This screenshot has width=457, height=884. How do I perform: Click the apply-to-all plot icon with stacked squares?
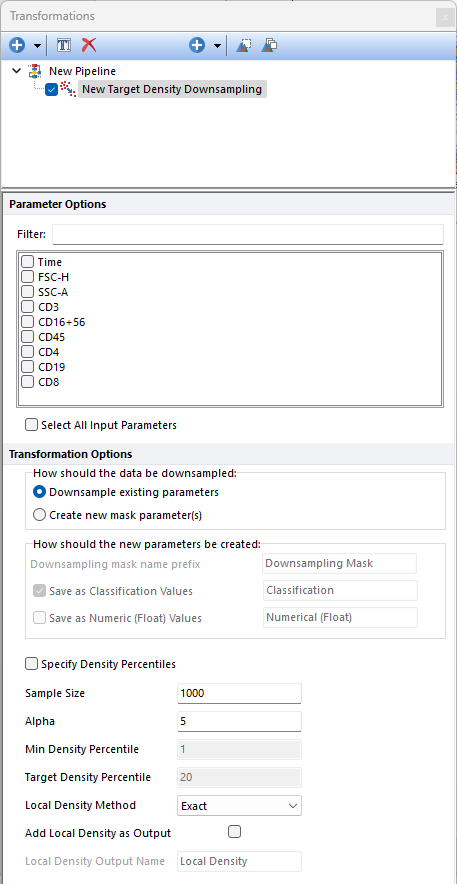click(268, 45)
